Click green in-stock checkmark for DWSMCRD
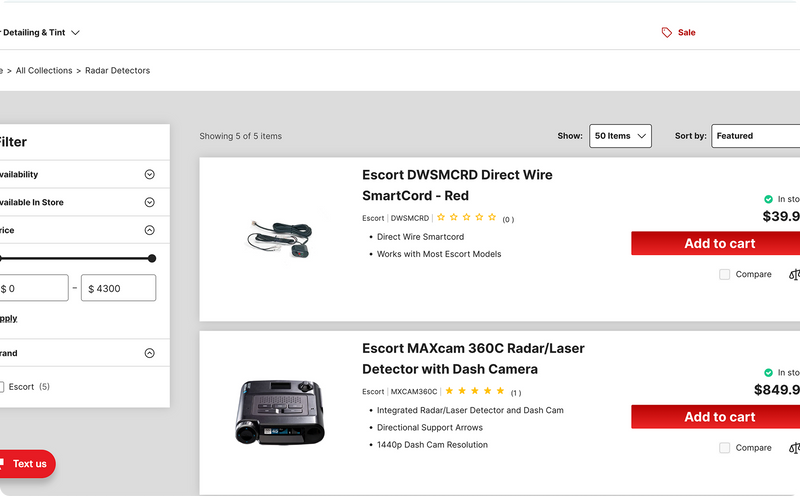800x496 pixels. point(768,199)
